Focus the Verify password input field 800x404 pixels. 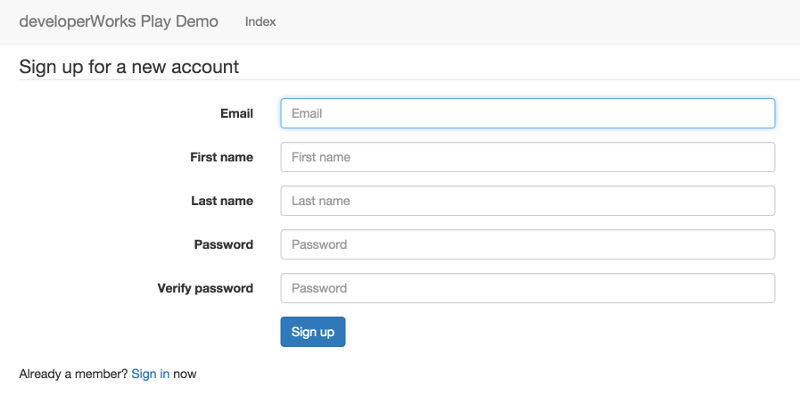(x=527, y=288)
